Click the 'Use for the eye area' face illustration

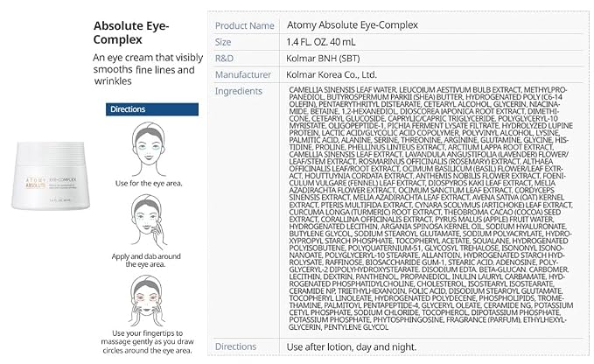tap(149, 150)
